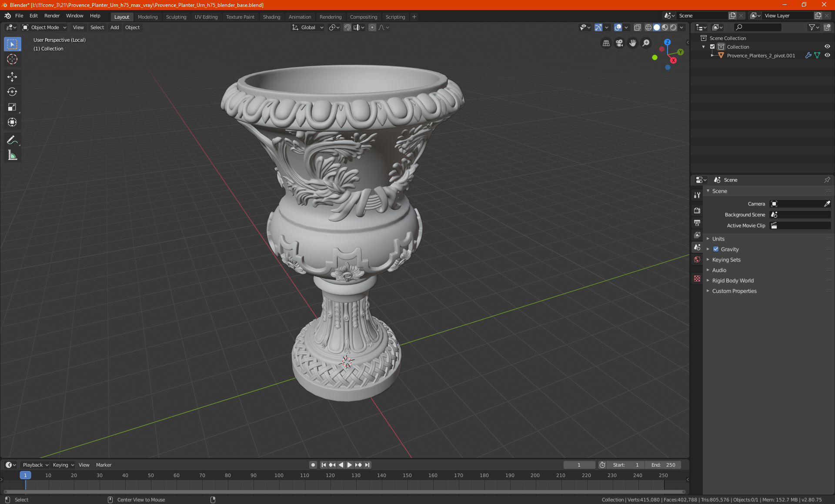835x504 pixels.
Task: Toggle viewport overlays button
Action: pyautogui.click(x=618, y=27)
